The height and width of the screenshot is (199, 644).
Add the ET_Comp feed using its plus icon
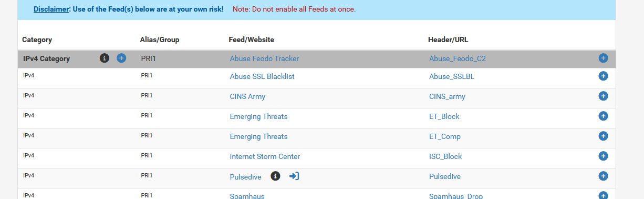pyautogui.click(x=603, y=136)
